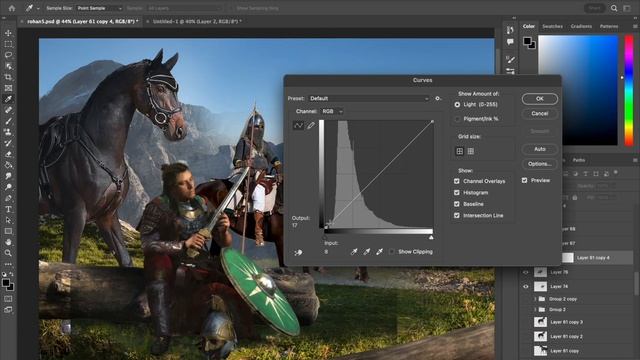Select the Healing Brush tool
Screen dimensions: 640x360
pyautogui.click(x=8, y=110)
